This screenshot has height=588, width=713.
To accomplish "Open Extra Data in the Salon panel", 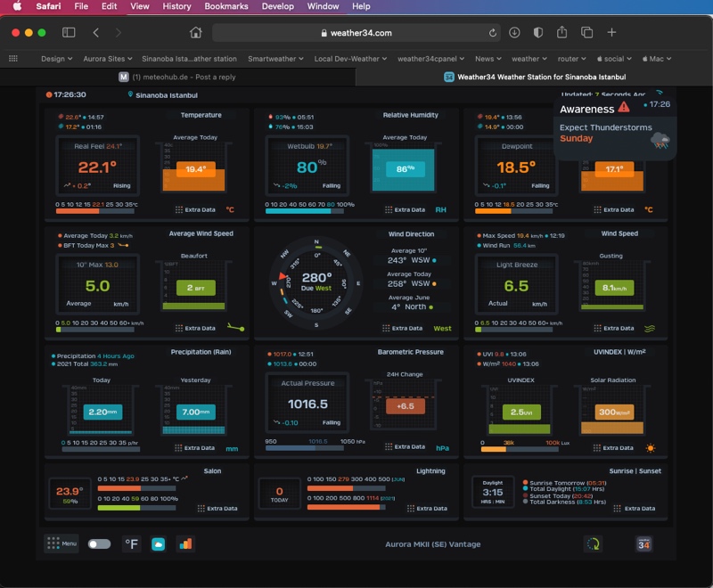I will [x=217, y=508].
